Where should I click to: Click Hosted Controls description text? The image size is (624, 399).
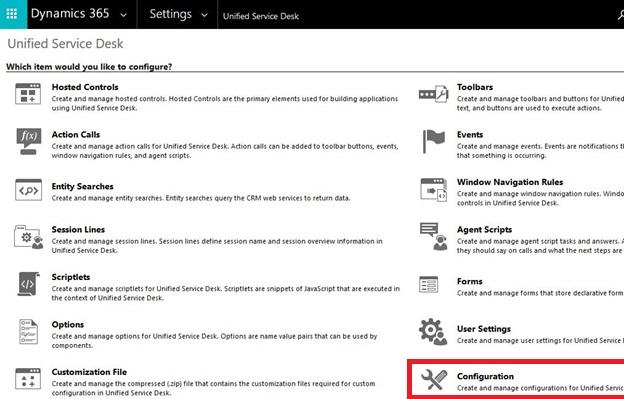(x=225, y=103)
